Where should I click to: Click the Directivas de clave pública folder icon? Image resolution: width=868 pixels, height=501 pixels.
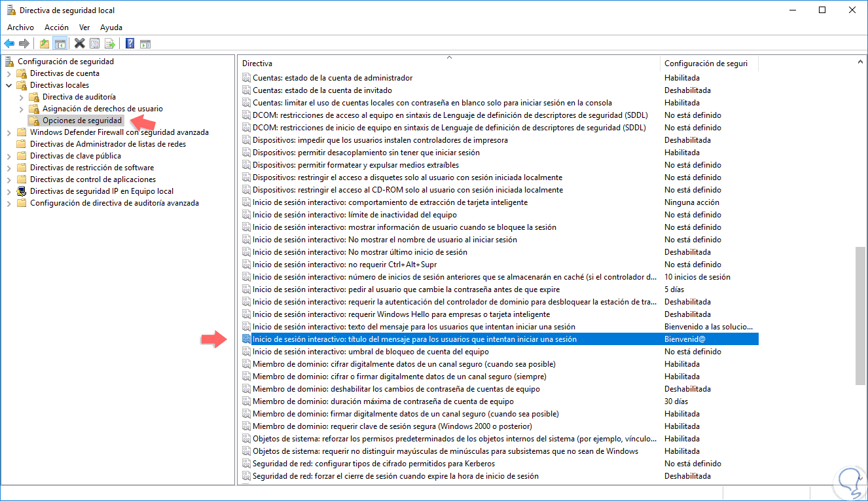22,156
